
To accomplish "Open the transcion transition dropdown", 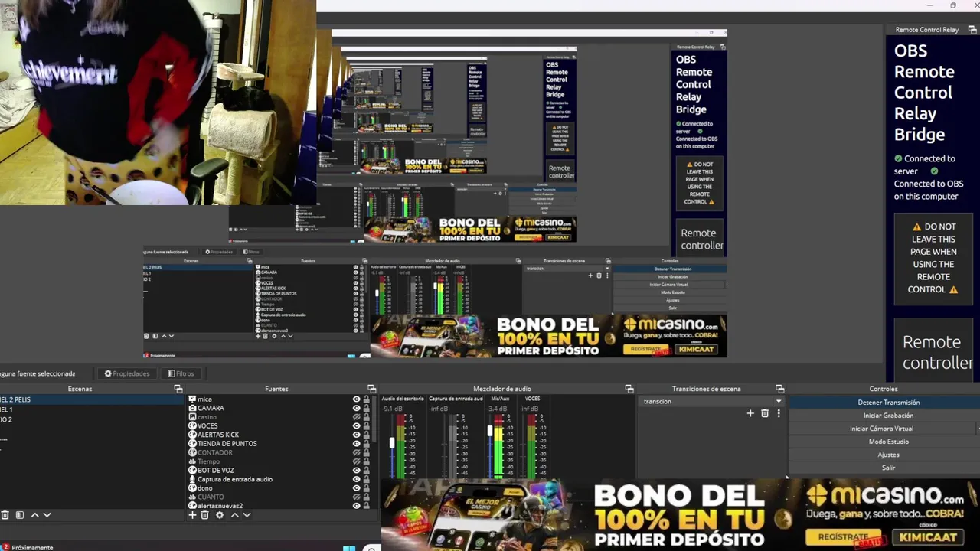I will point(712,401).
